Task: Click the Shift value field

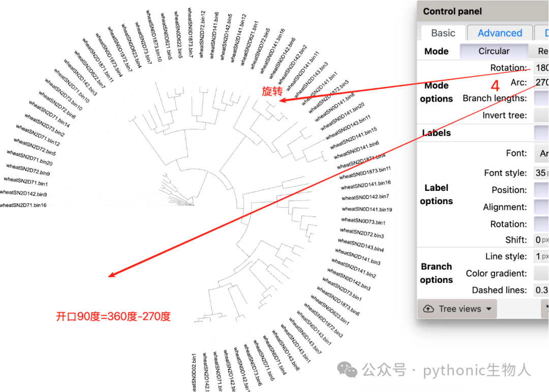Action: [x=541, y=240]
